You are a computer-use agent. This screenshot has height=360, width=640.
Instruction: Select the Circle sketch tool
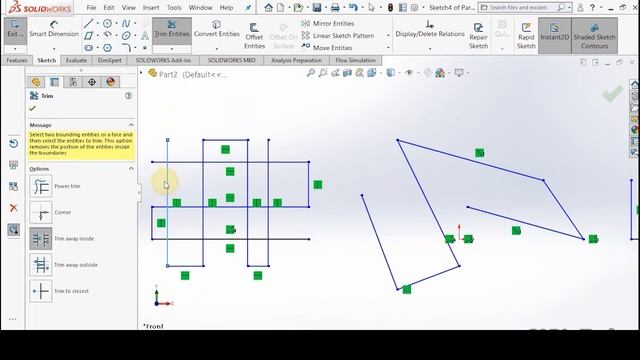coord(107,24)
